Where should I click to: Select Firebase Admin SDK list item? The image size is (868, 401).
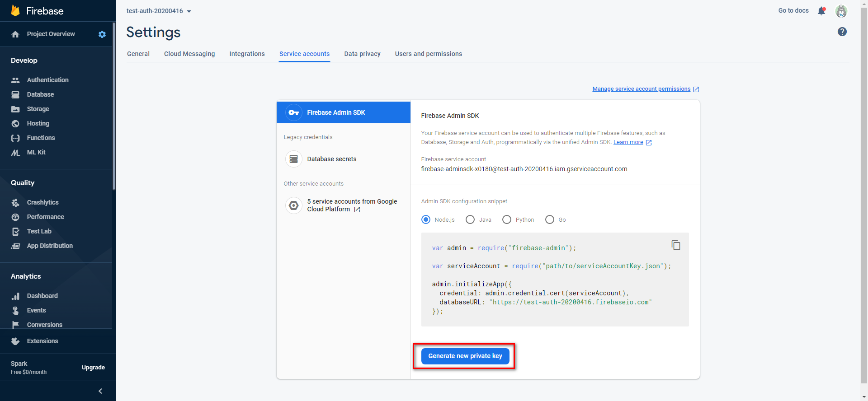pos(344,112)
